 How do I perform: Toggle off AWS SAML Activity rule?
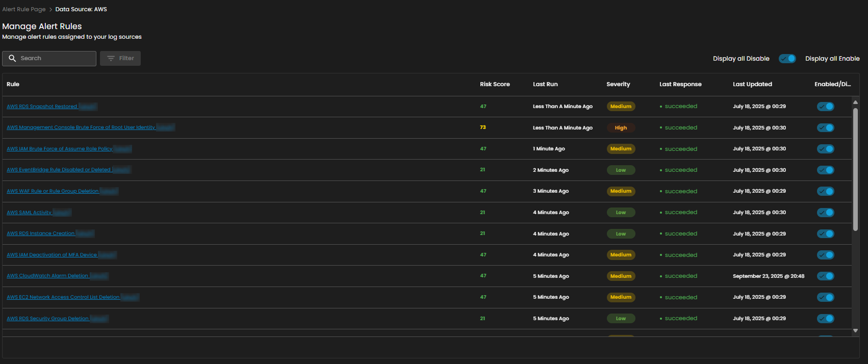point(825,213)
